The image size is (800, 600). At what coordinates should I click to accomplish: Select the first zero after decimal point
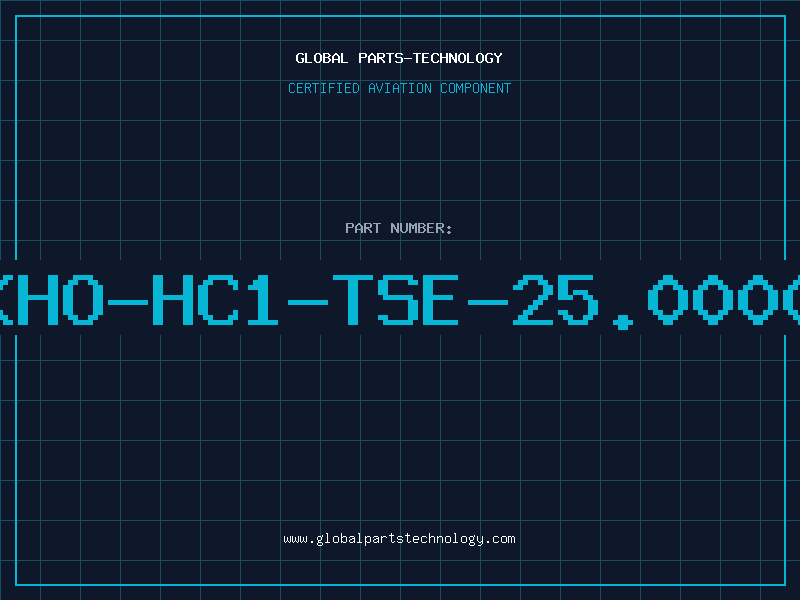[668, 300]
